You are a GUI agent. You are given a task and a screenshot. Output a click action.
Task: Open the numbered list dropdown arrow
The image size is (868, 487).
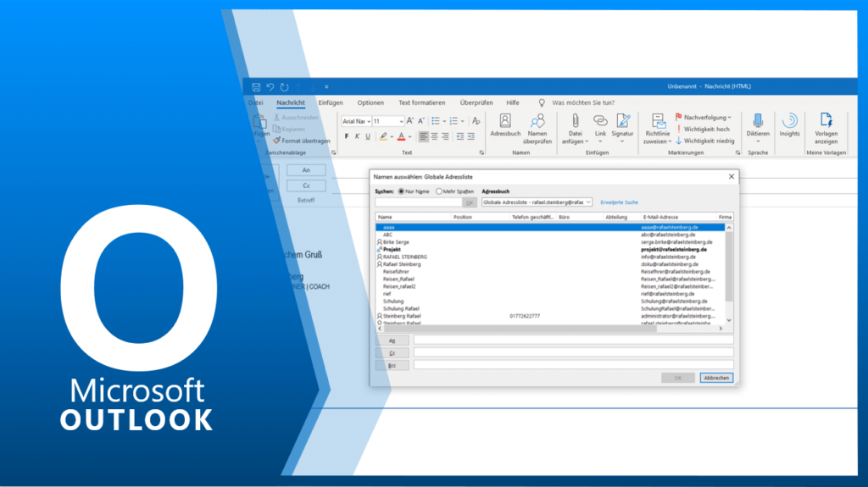pos(462,121)
